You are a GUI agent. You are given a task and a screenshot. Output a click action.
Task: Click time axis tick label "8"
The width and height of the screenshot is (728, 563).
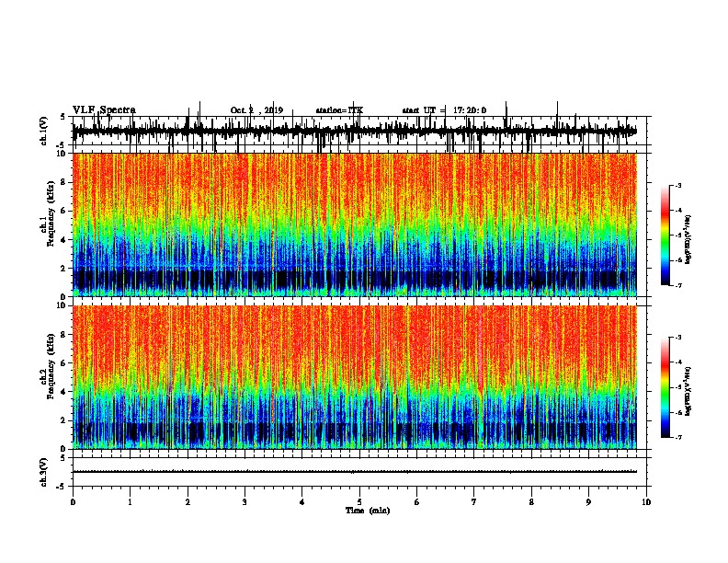point(531,502)
